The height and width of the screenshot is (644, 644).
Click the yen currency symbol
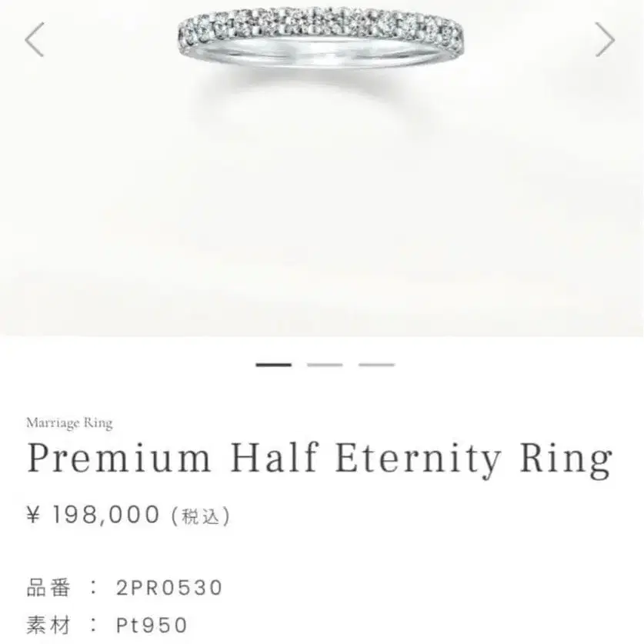34,515
